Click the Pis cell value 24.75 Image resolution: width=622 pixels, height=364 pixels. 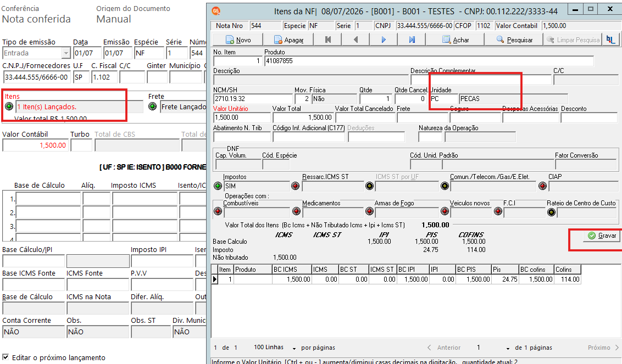[x=505, y=279]
